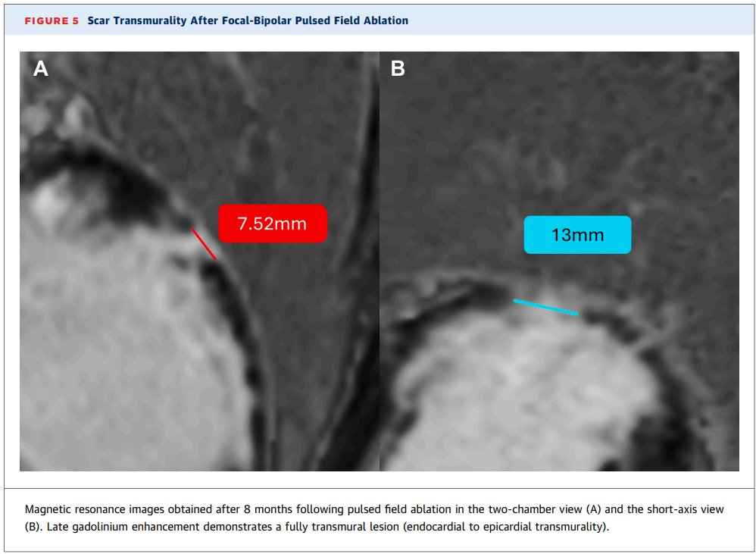Screen dimensions: 756x554
Task: Click the red 7.52mm measurement label
Action: [x=273, y=224]
